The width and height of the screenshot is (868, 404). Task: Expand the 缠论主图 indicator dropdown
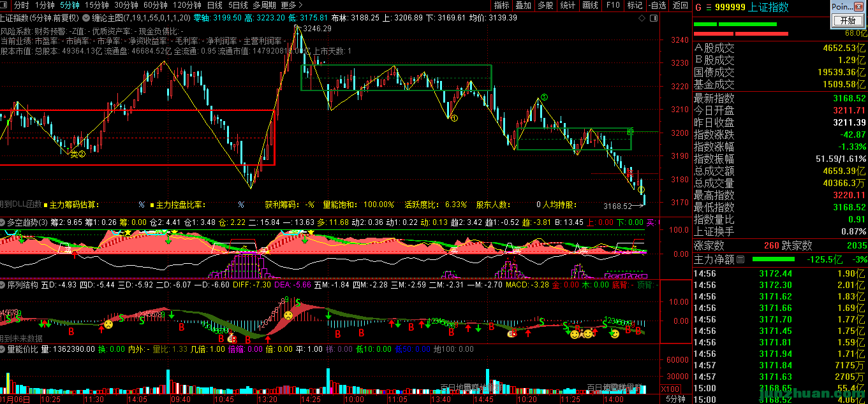point(87,17)
